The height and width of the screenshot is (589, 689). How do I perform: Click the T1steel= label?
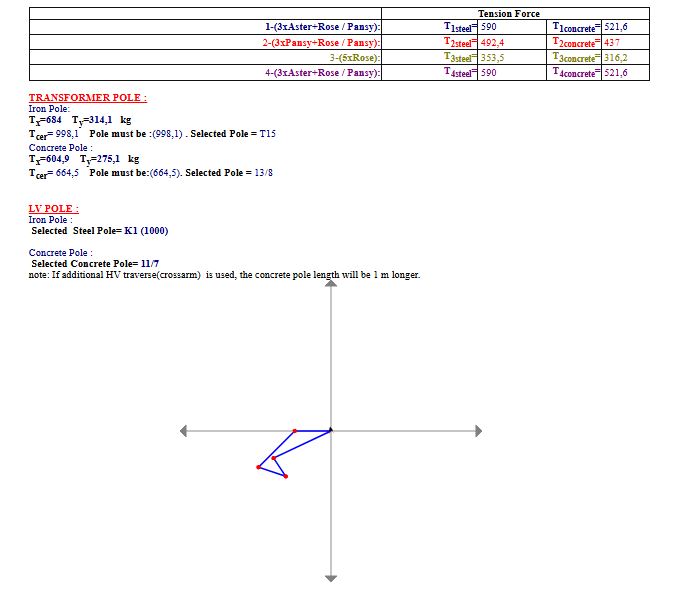tap(460, 27)
